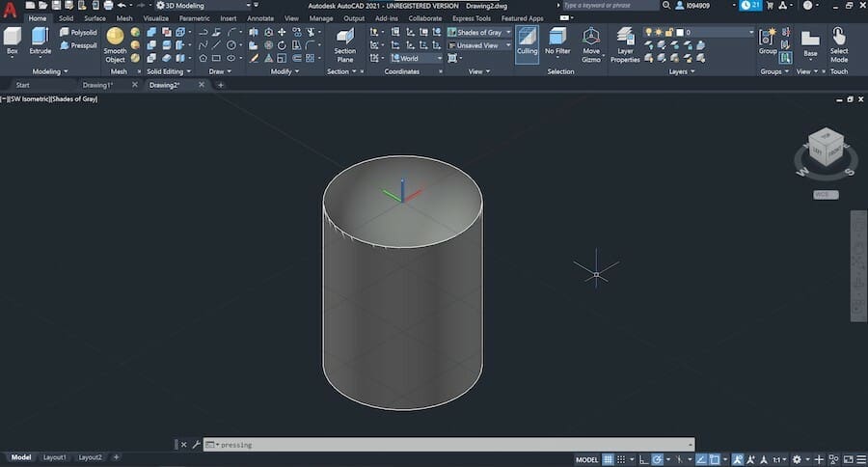
Task: Click the add layout plus button
Action: click(x=116, y=457)
